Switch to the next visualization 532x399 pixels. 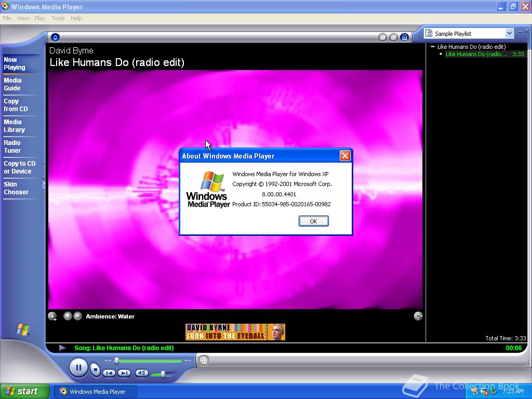pos(78,316)
